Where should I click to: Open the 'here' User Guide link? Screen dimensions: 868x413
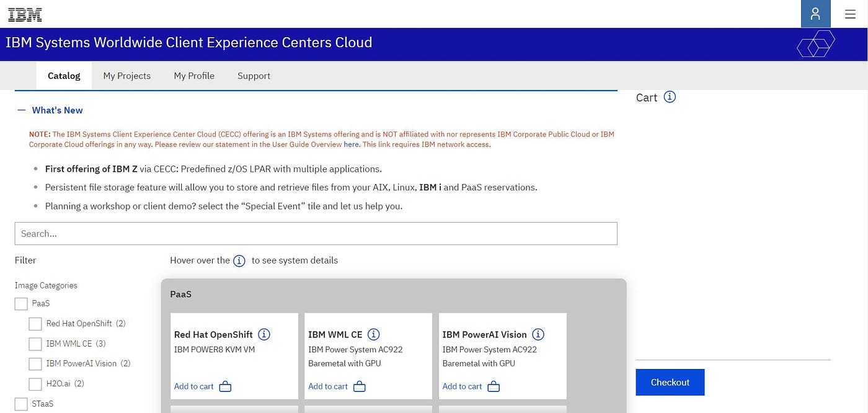351,144
